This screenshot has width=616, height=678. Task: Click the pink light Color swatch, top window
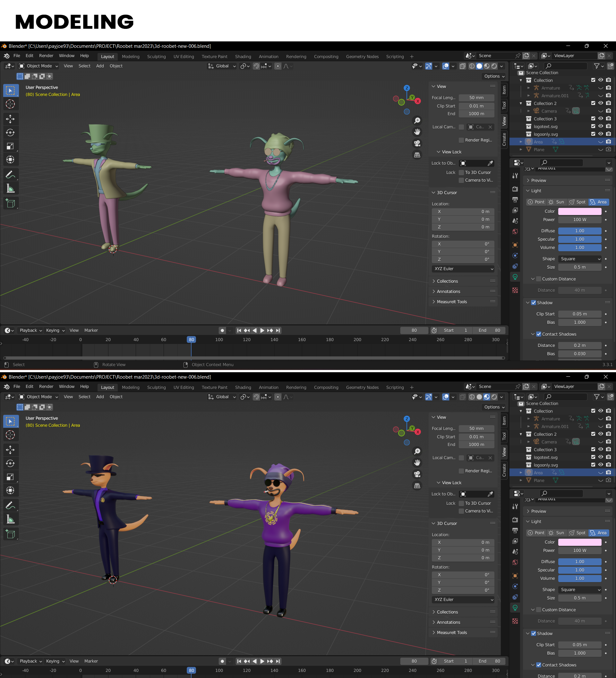click(580, 211)
